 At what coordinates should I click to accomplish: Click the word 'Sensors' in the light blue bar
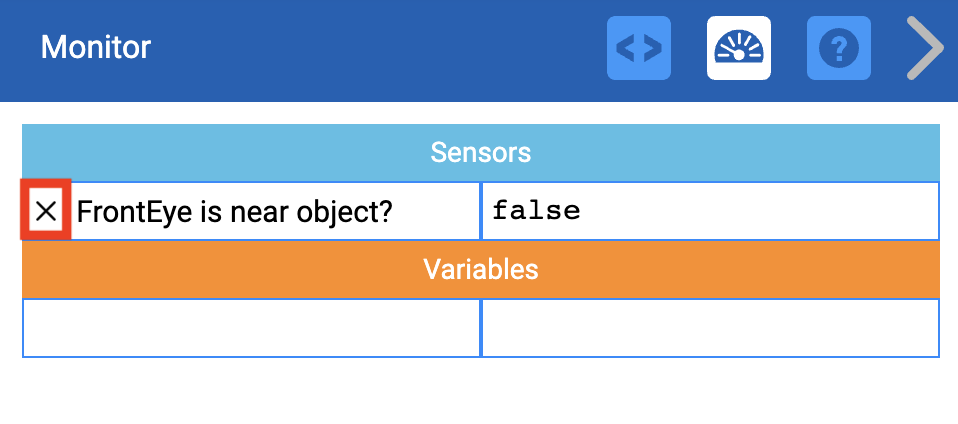click(480, 153)
